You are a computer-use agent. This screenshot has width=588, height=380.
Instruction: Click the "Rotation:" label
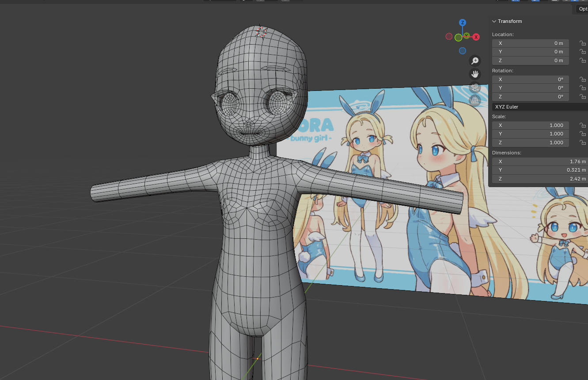503,71
